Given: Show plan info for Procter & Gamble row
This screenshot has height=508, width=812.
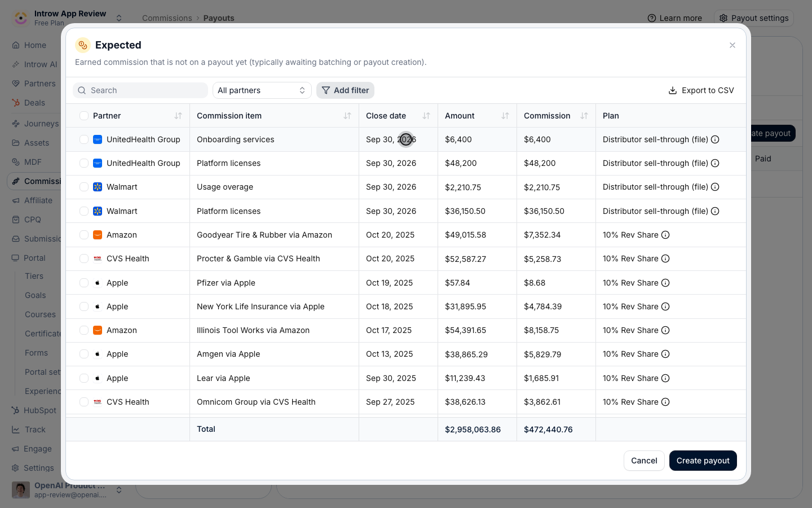Looking at the screenshot, I should coord(665,259).
